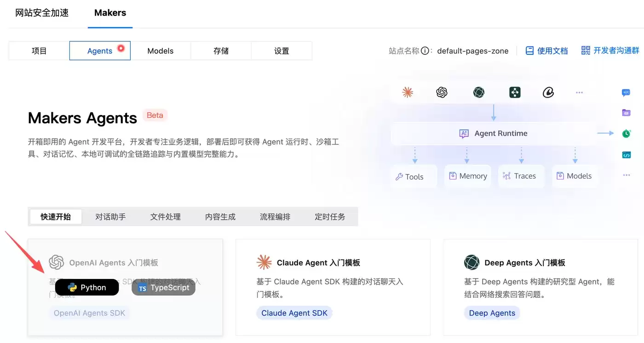Click the info icon beside 站点名称
This screenshot has height=343, width=644.
tap(425, 51)
